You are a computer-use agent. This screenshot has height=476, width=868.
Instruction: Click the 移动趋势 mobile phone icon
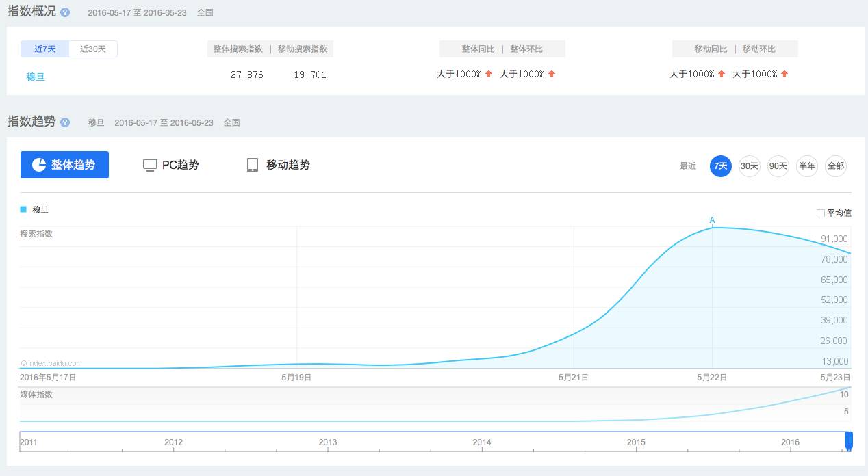coord(253,164)
